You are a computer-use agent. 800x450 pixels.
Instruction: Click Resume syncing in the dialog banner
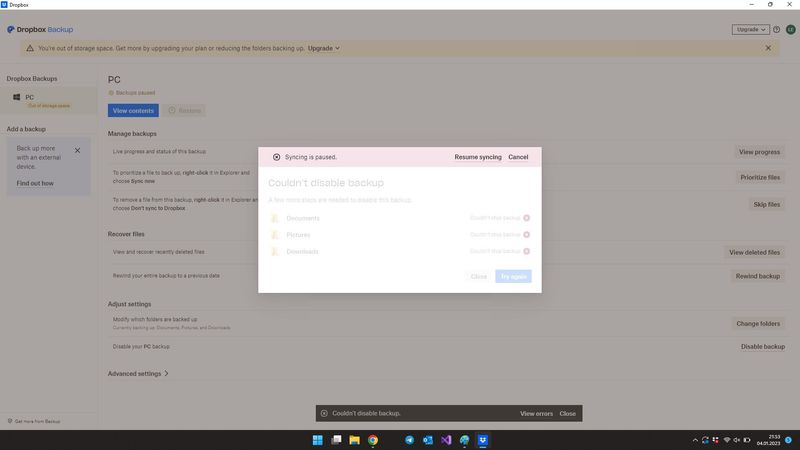click(x=478, y=157)
